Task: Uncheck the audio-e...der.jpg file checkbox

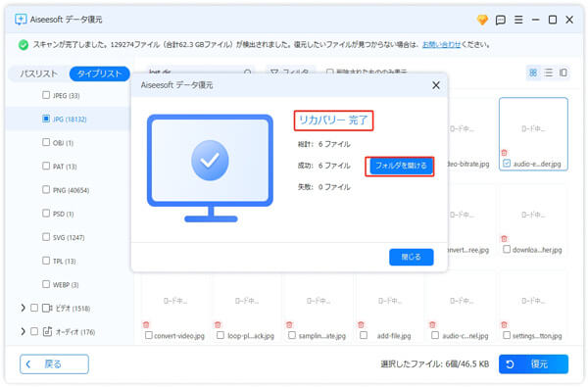Action: click(x=507, y=163)
